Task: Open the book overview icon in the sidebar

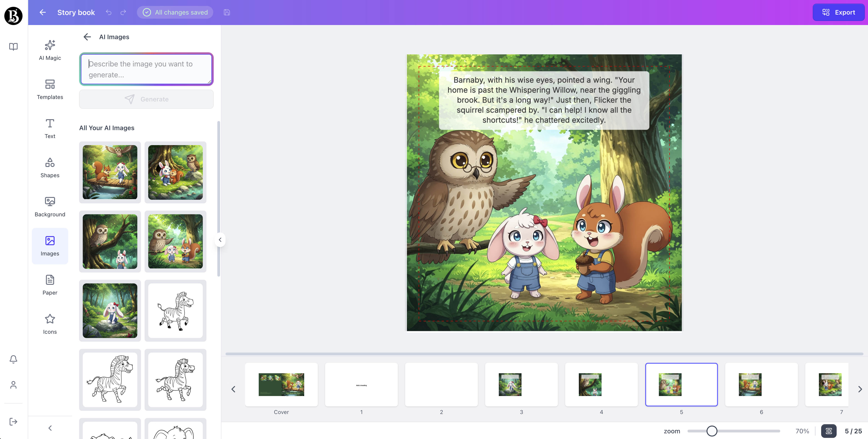Action: (x=13, y=47)
